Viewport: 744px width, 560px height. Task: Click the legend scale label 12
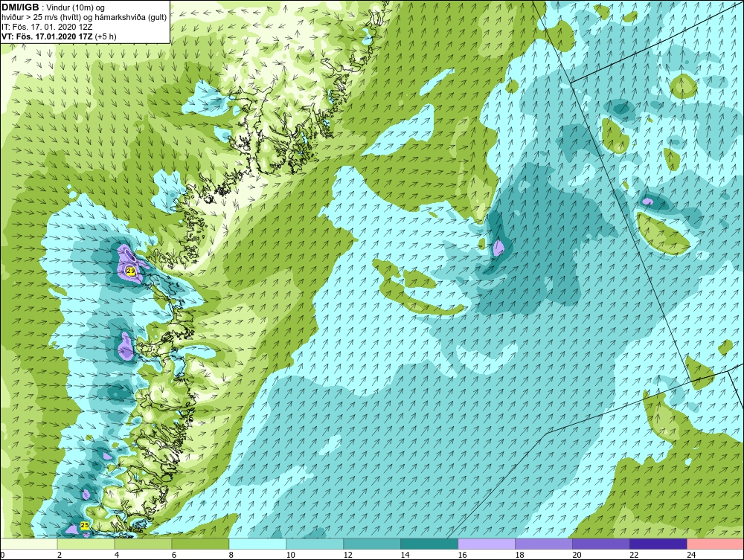347,555
